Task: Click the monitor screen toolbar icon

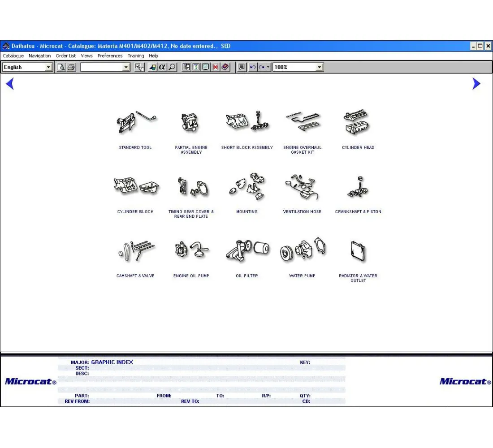Action: tap(206, 67)
